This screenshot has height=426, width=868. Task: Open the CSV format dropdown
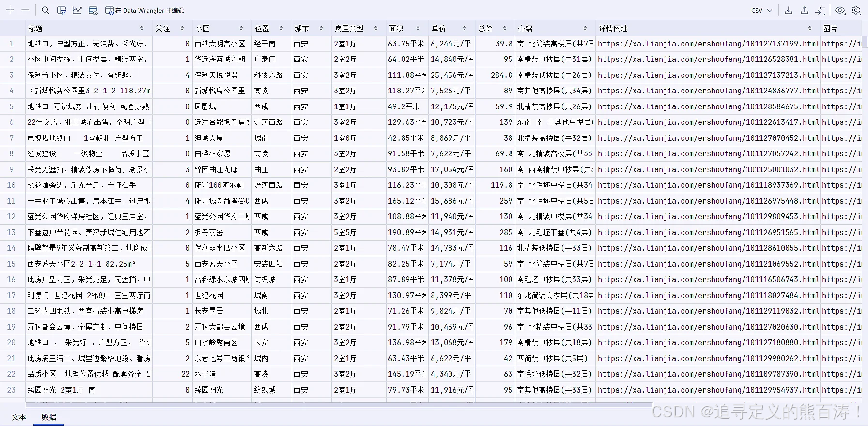click(x=762, y=10)
